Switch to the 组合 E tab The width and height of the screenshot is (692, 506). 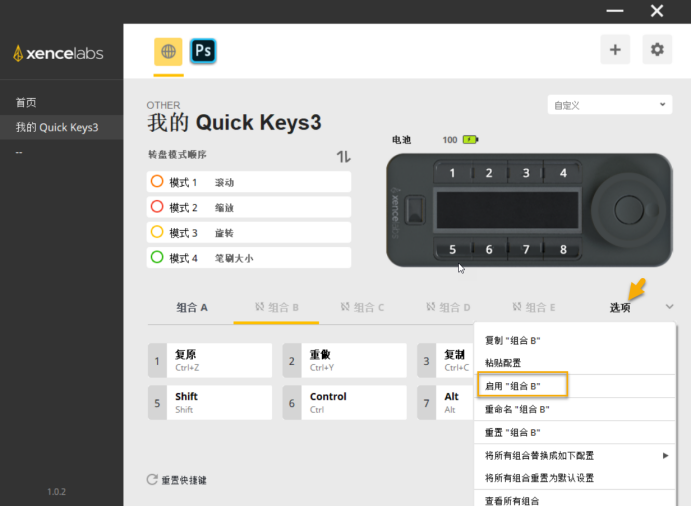[x=534, y=307]
